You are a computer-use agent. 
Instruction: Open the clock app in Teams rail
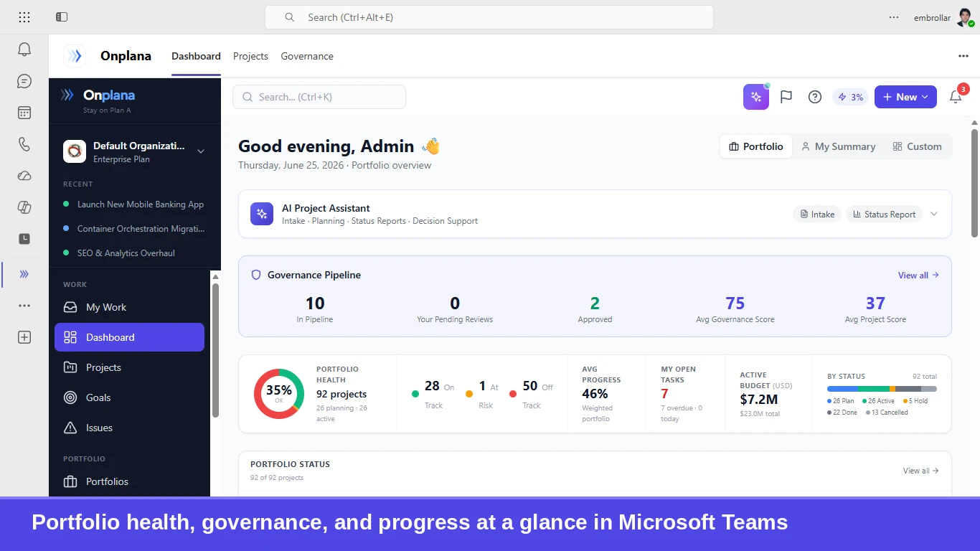point(24,239)
